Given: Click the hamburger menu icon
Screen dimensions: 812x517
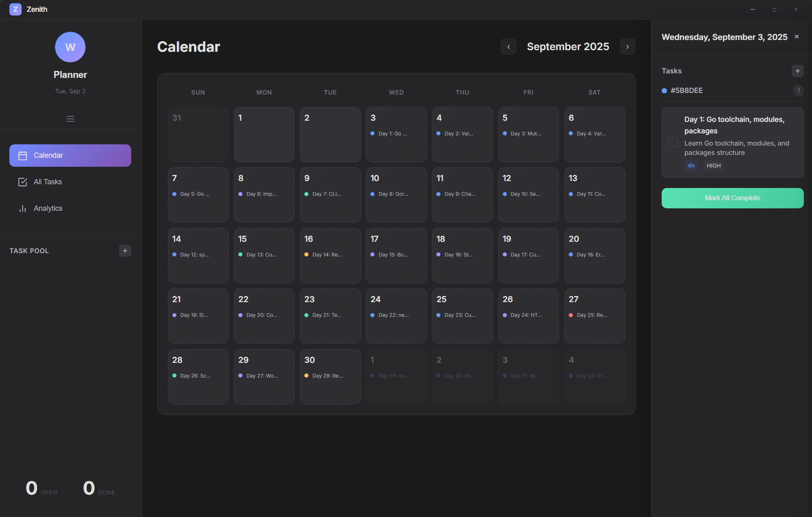Looking at the screenshot, I should 70,119.
